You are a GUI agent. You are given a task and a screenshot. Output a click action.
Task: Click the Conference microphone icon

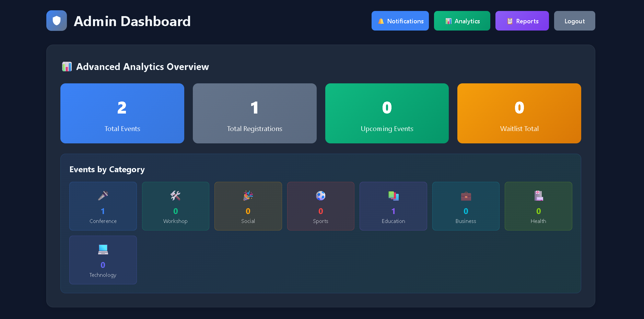pyautogui.click(x=103, y=196)
